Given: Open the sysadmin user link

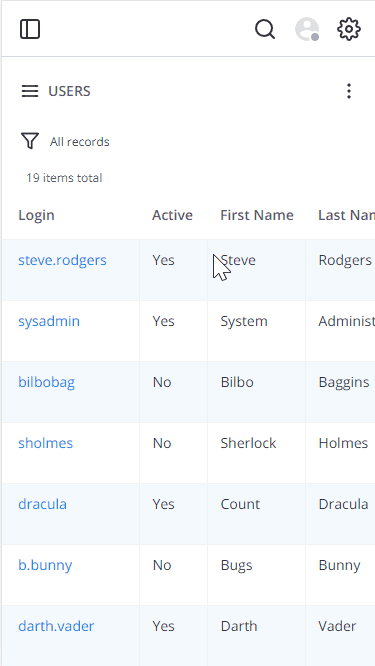Looking at the screenshot, I should coord(49,321).
